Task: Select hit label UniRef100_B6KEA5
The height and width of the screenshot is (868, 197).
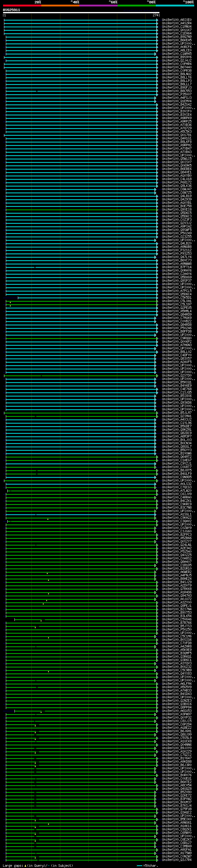Action: click(177, 40)
